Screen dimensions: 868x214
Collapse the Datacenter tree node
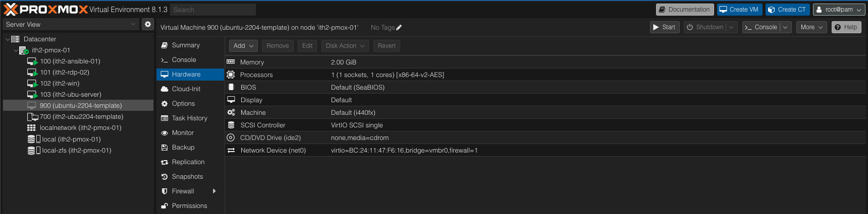(x=8, y=39)
